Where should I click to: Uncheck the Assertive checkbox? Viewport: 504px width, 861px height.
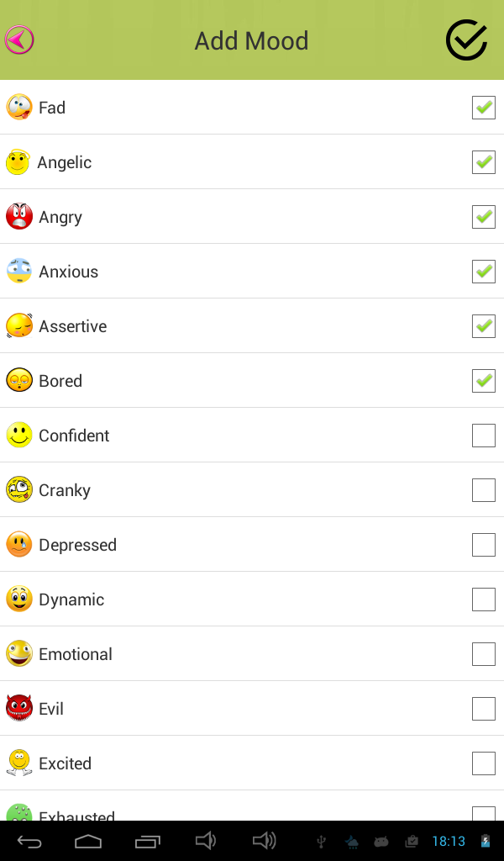[x=483, y=326]
